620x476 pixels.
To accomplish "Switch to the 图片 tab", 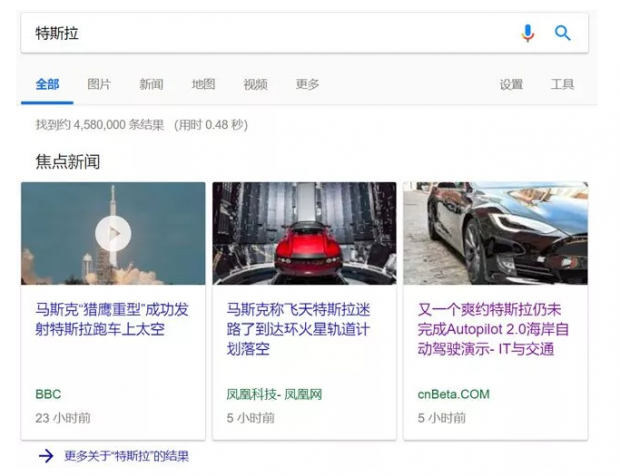I will 99,84.
